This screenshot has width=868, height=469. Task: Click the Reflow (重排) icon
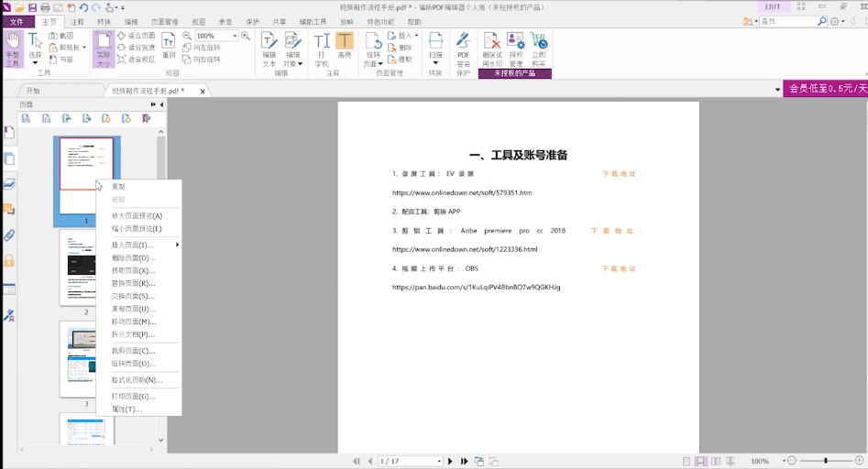tap(169, 46)
